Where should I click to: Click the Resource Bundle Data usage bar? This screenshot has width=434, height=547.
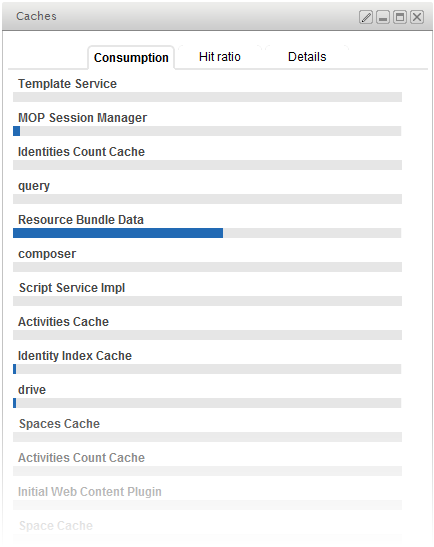207,233
